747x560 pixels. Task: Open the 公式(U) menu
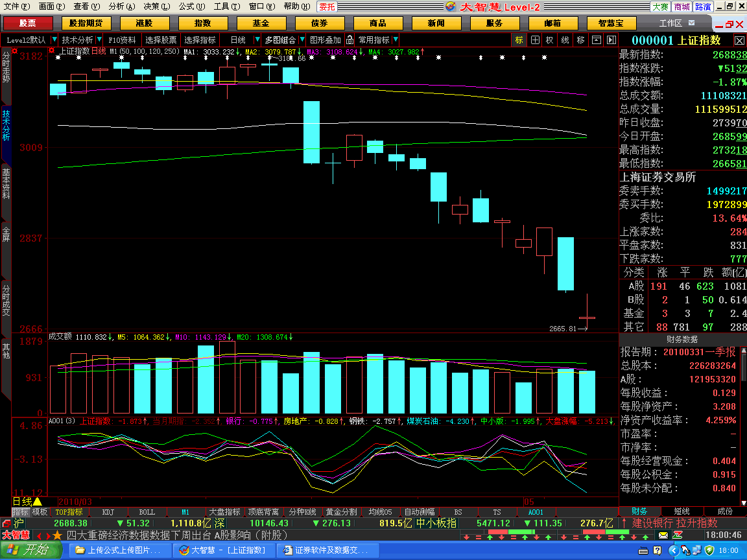(192, 6)
